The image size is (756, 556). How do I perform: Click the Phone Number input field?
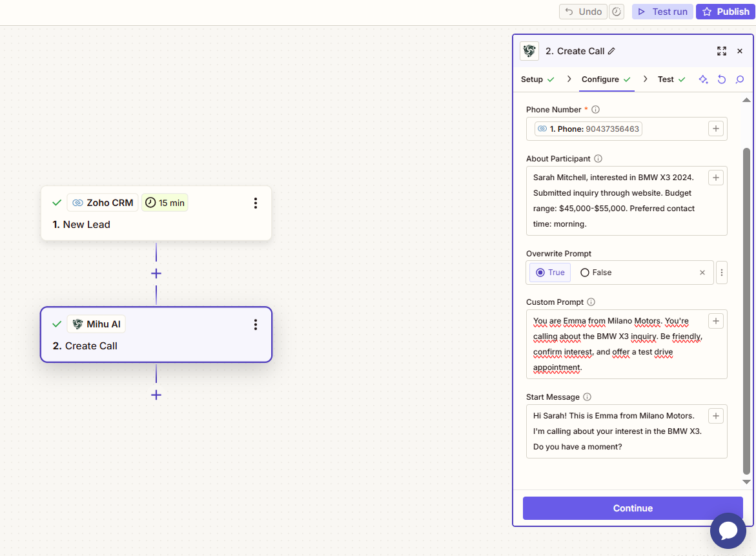coord(627,129)
